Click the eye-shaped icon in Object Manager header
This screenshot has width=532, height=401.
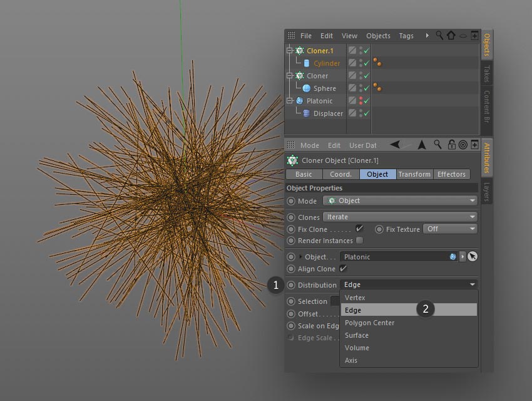click(x=463, y=36)
